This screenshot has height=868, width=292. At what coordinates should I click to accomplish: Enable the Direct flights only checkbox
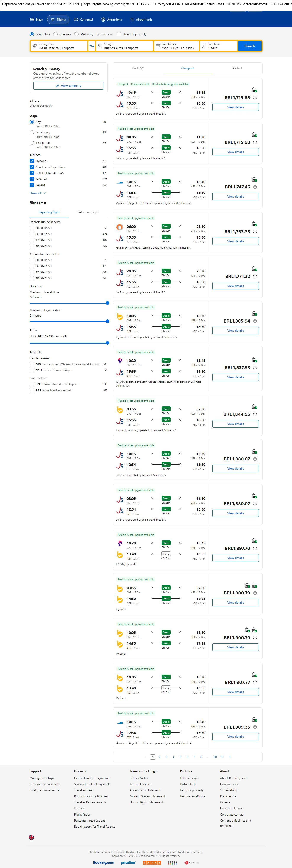tap(119, 34)
